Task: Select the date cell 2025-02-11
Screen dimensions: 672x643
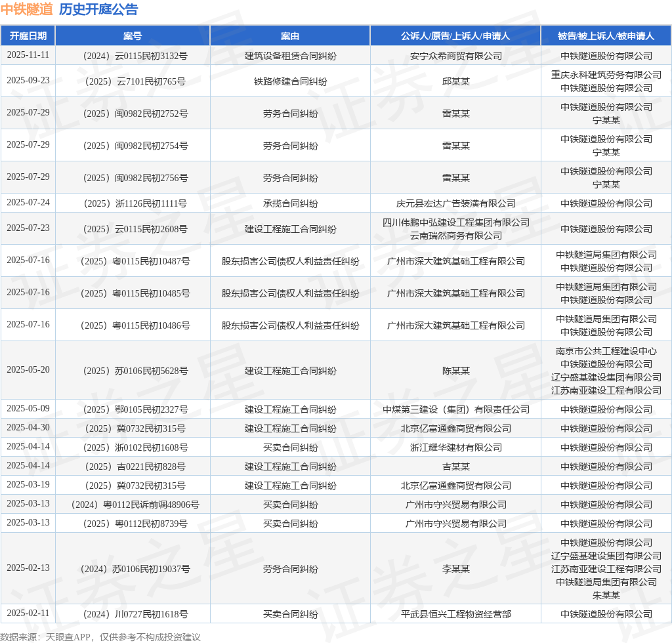Action: click(28, 613)
